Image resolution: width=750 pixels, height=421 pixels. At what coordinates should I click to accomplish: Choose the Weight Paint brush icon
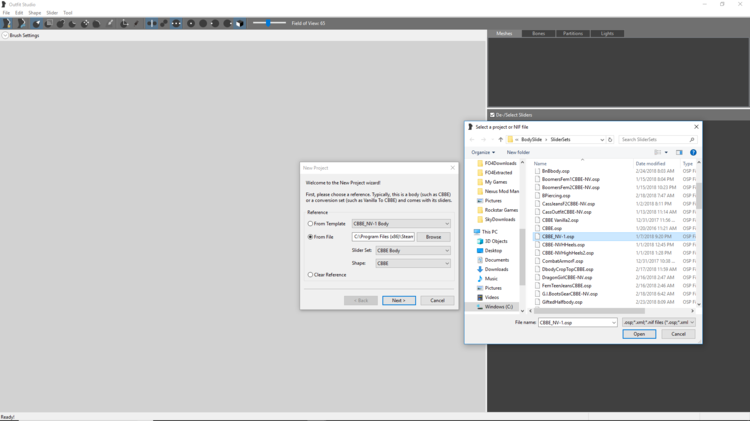click(x=110, y=23)
